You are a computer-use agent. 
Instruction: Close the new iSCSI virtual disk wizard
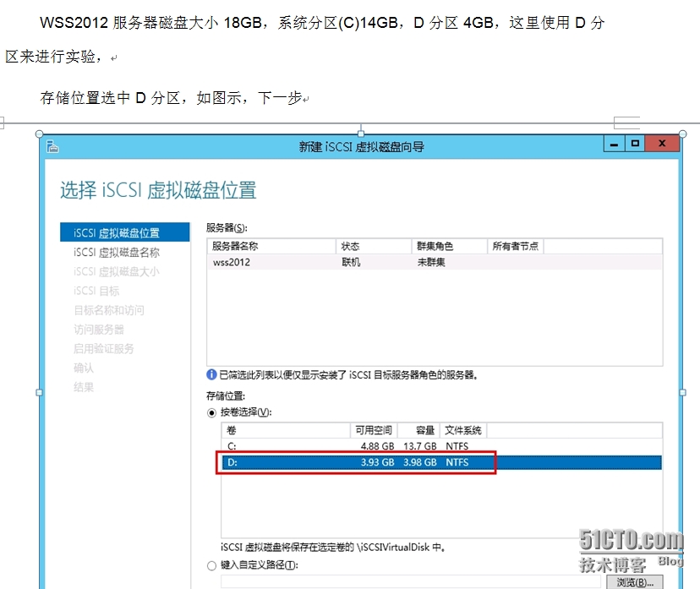662,144
